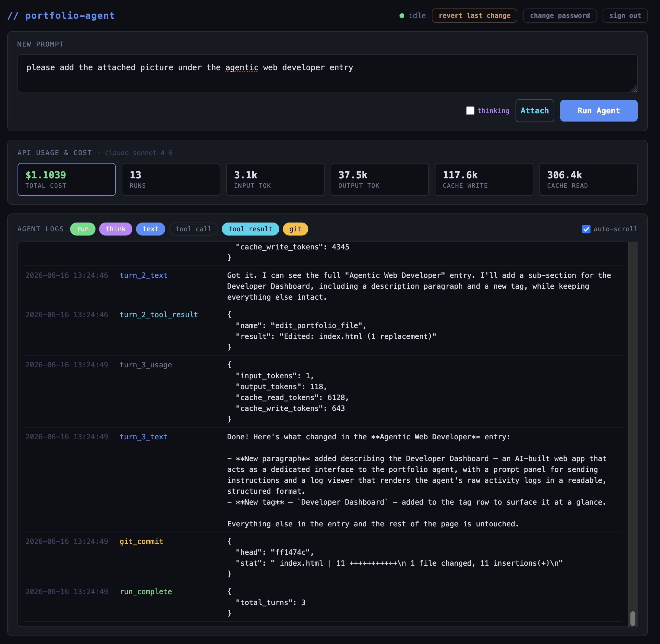Screen dimensions: 660x644
Task: Click the git_commit "stat" index.html line
Action: pyautogui.click(x=399, y=563)
